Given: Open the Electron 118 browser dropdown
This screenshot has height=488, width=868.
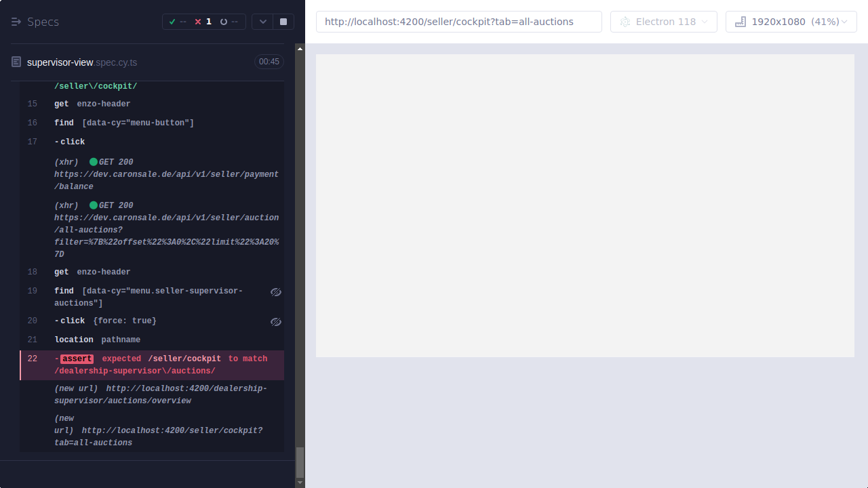Looking at the screenshot, I should [x=663, y=21].
